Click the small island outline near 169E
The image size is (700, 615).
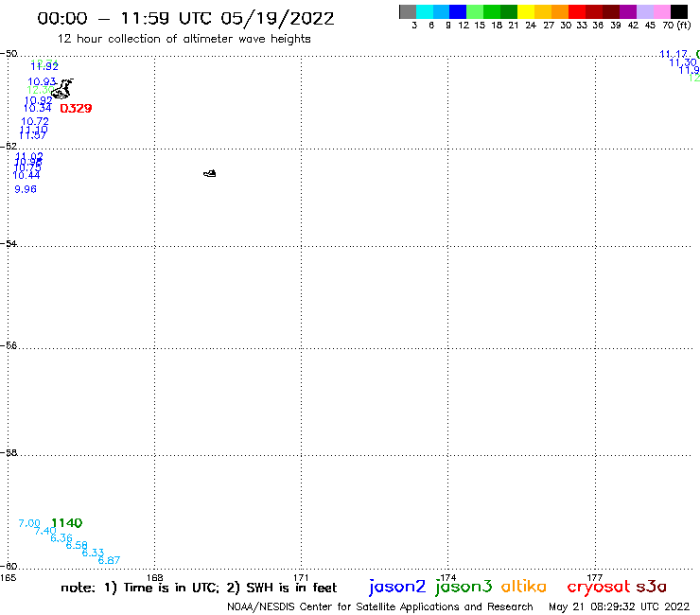(210, 173)
